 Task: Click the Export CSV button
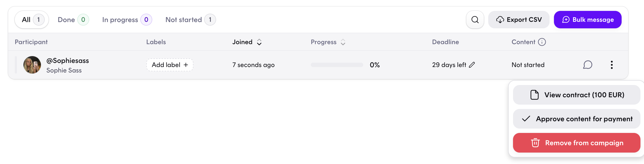(518, 20)
